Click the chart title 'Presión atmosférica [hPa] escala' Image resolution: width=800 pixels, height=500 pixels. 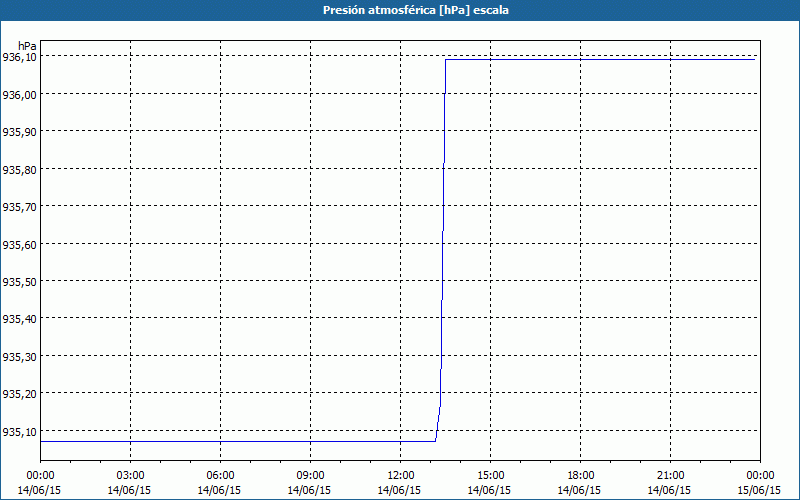pos(399,10)
